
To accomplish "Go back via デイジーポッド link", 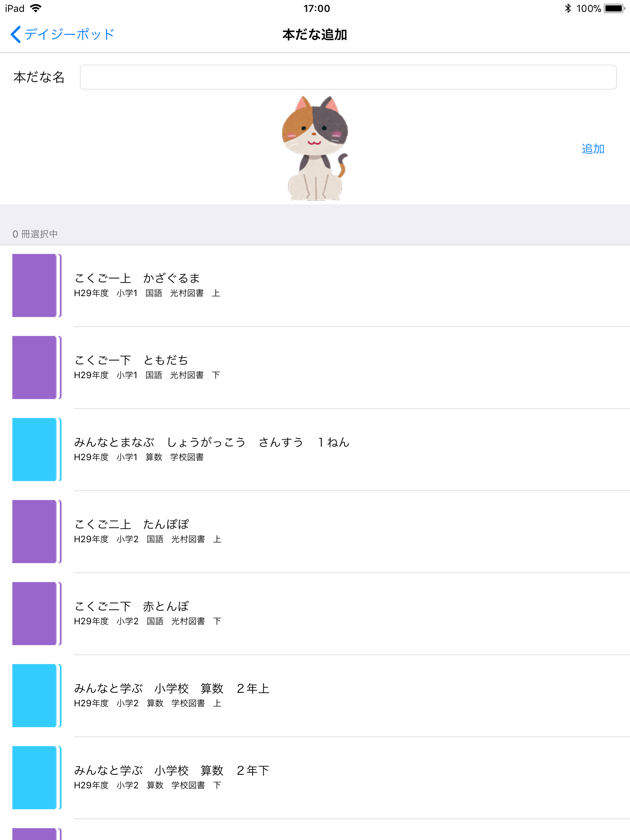I will [x=69, y=34].
